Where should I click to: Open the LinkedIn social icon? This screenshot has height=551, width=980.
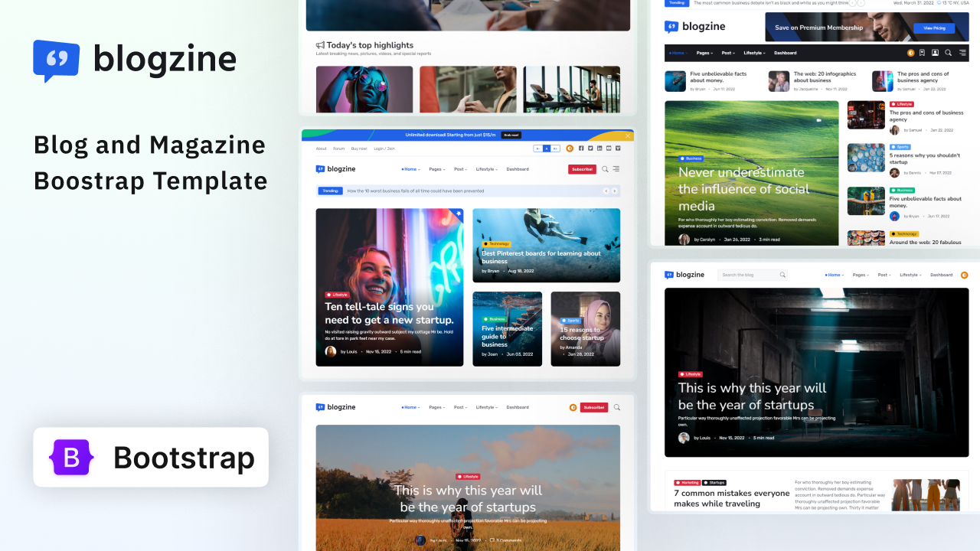pyautogui.click(x=599, y=148)
